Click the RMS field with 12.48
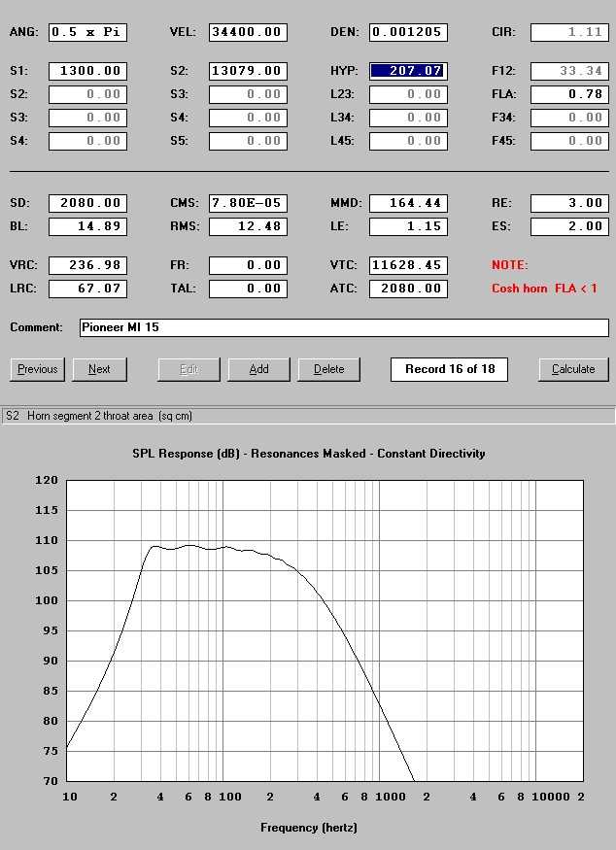Screen dimensions: 616x850 pos(248,226)
